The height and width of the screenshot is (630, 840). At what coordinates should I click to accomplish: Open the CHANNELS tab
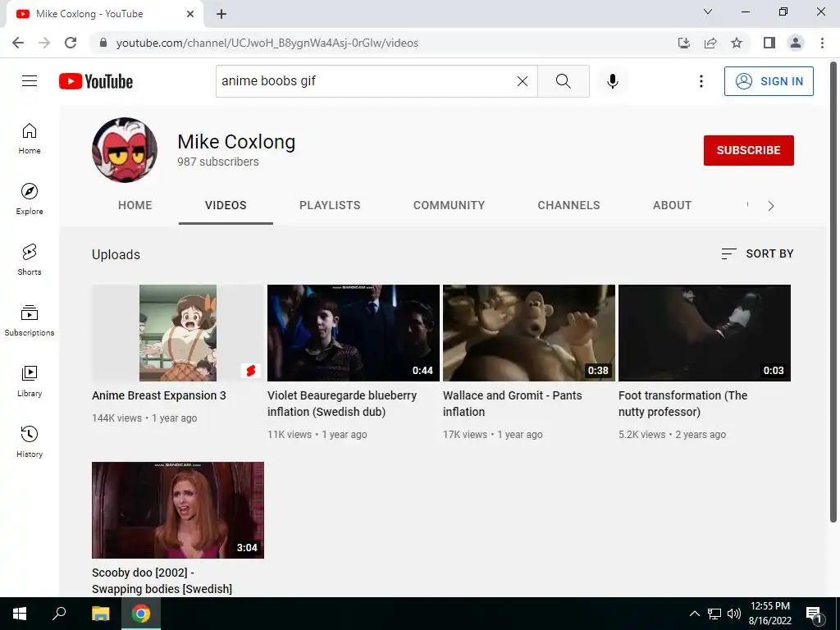(569, 205)
